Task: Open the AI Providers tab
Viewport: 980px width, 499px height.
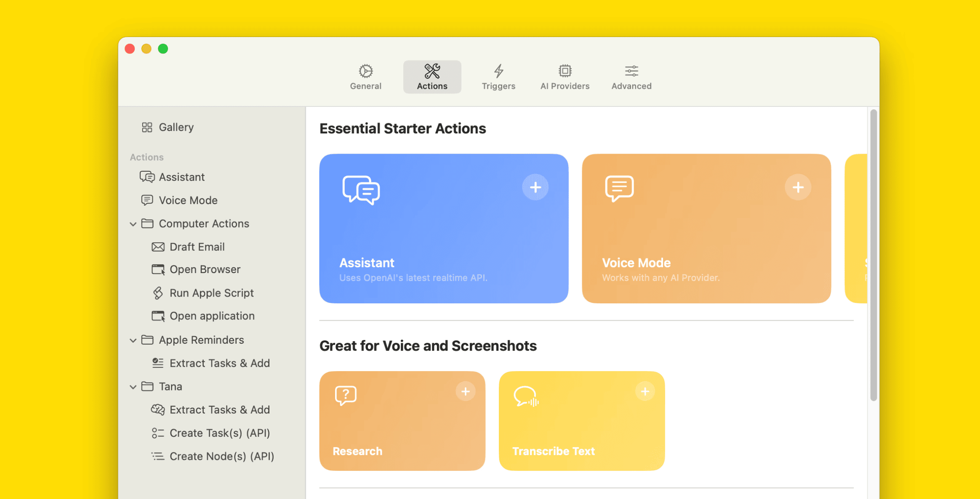Action: click(565, 77)
